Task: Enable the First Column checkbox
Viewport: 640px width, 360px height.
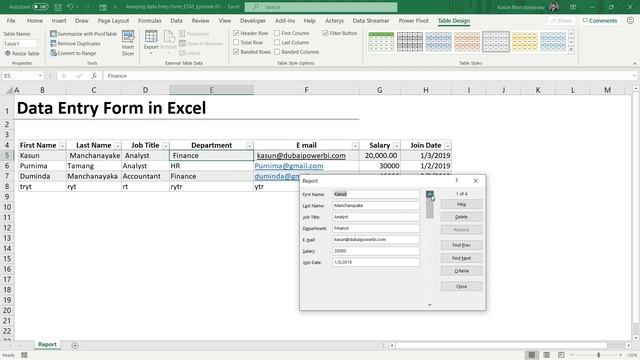Action: coord(277,33)
